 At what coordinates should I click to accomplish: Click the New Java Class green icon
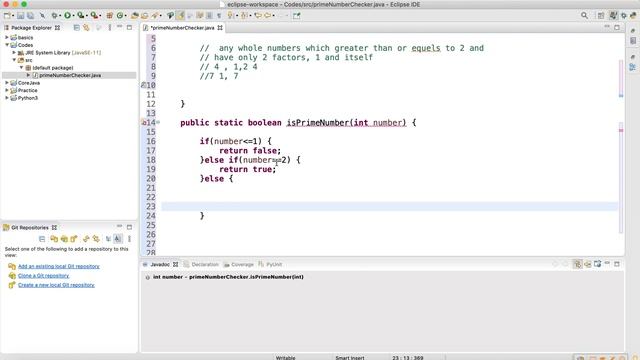120,16
